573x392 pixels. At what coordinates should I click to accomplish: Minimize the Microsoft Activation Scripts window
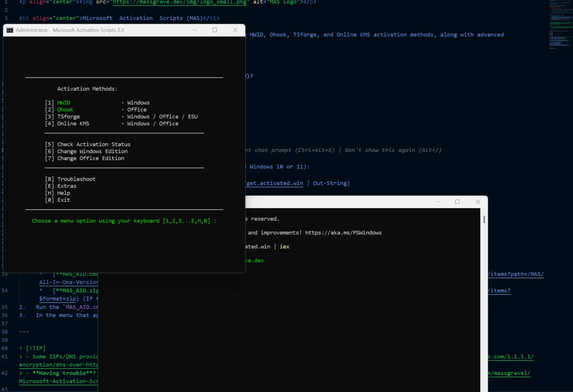(x=195, y=30)
